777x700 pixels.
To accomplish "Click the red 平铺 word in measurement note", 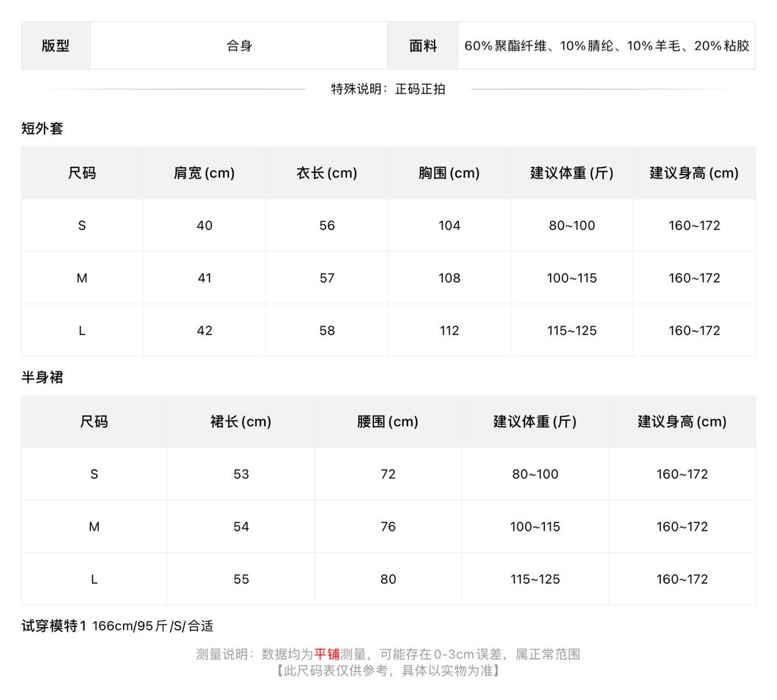I will (x=326, y=654).
